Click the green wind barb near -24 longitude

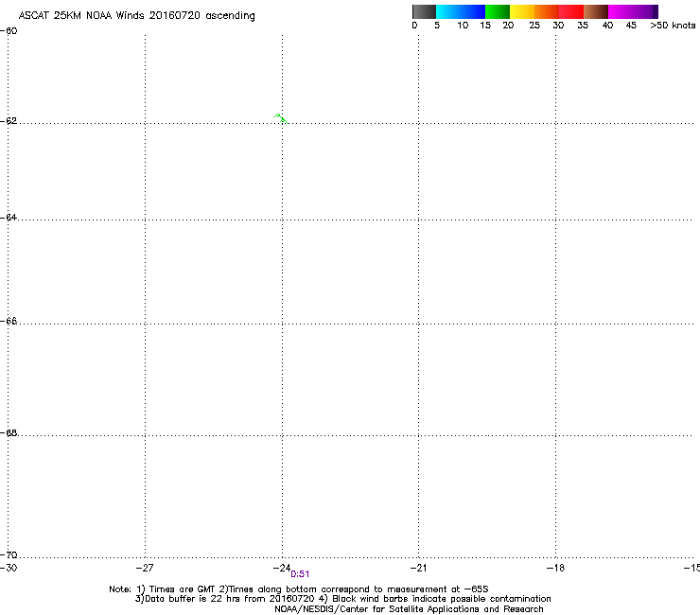[x=281, y=119]
